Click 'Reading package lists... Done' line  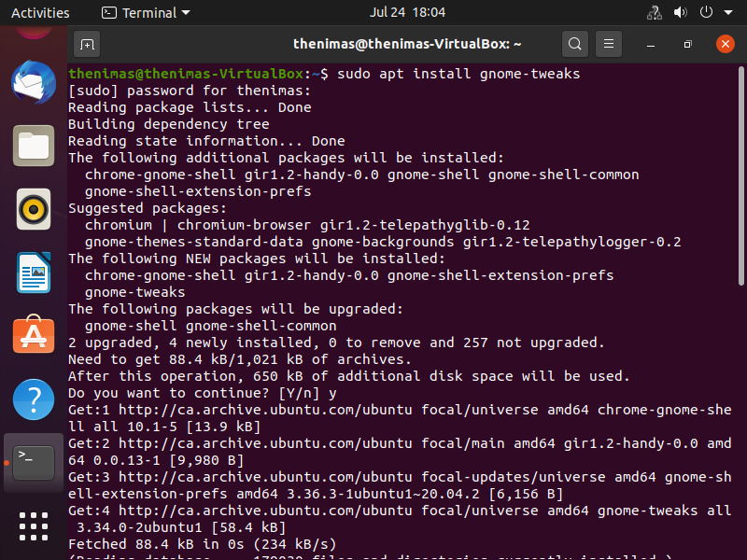[x=190, y=107]
